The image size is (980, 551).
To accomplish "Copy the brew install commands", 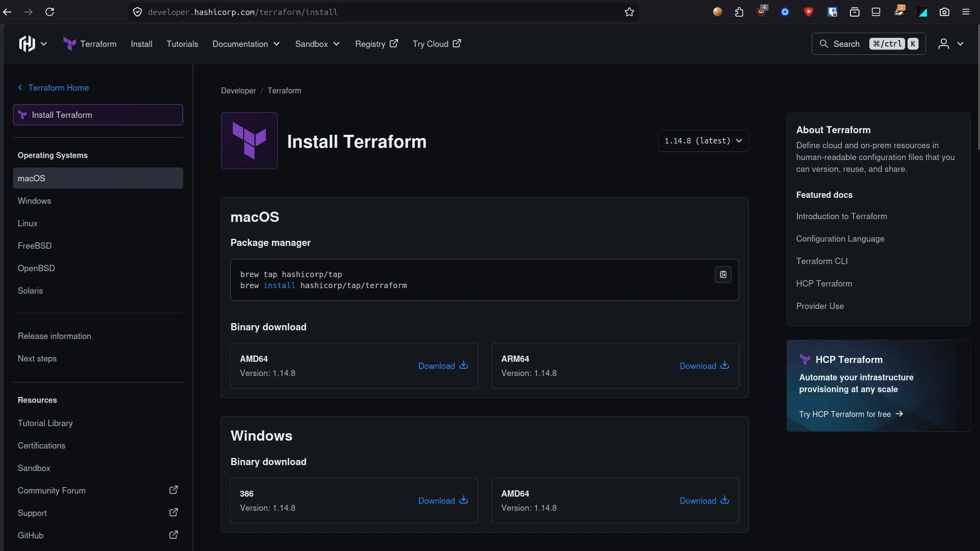I will (x=723, y=274).
